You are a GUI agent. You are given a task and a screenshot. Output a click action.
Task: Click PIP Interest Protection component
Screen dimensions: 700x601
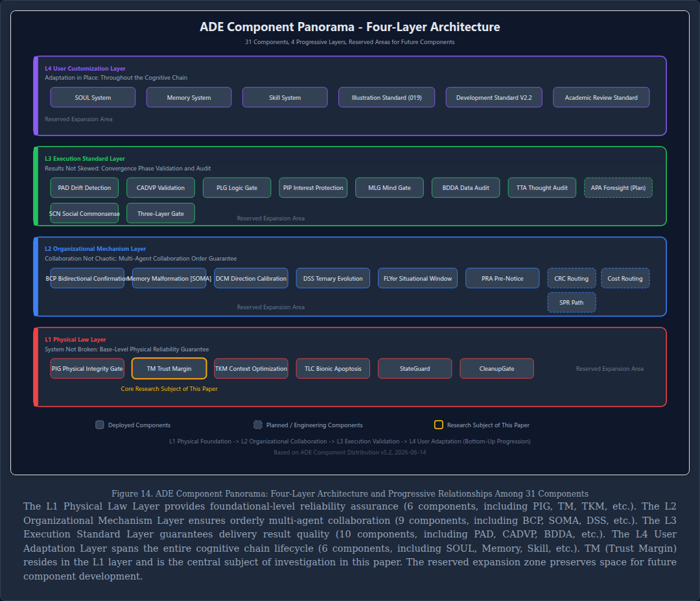coord(313,187)
